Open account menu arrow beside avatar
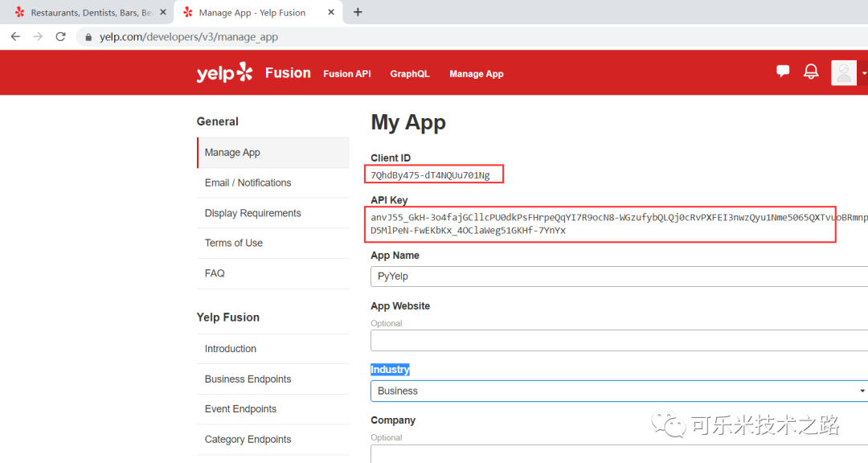The image size is (868, 463). click(x=864, y=73)
